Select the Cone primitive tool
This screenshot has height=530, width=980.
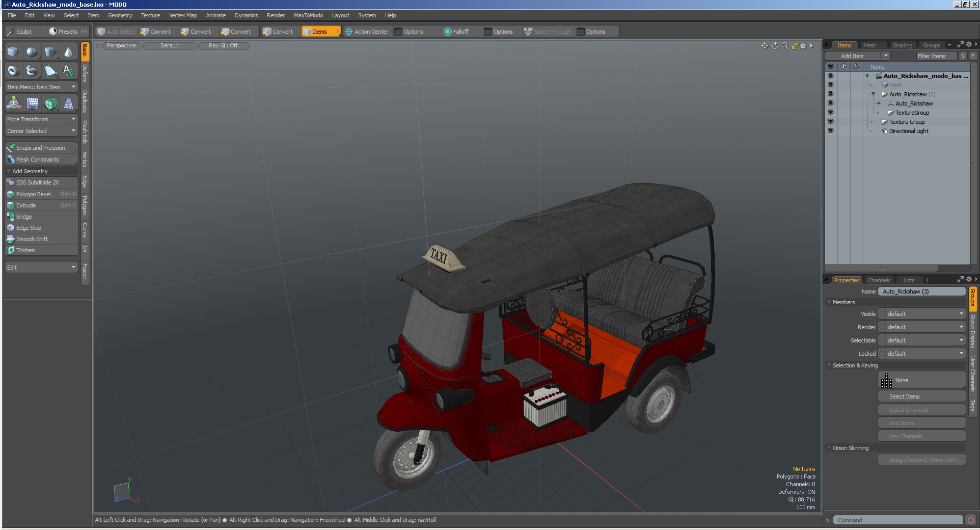coord(68,52)
